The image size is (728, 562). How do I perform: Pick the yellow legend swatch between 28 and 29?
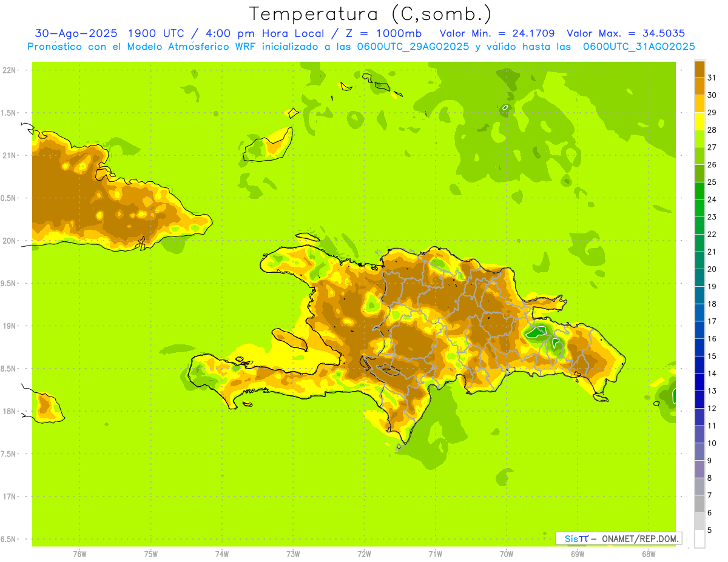pyautogui.click(x=699, y=121)
